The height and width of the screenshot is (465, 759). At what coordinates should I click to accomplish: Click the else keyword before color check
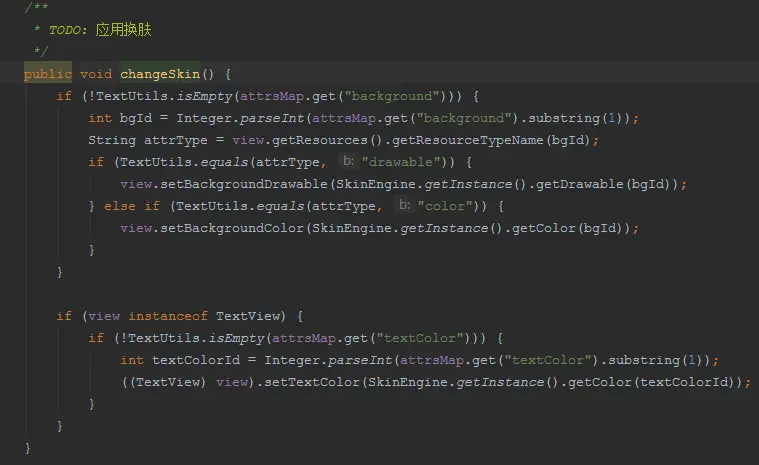click(x=120, y=206)
